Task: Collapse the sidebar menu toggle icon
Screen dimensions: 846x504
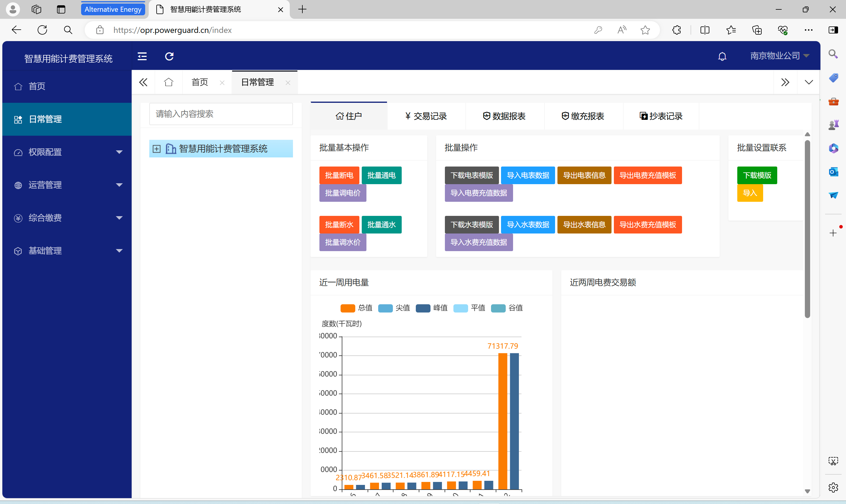Action: click(x=142, y=56)
